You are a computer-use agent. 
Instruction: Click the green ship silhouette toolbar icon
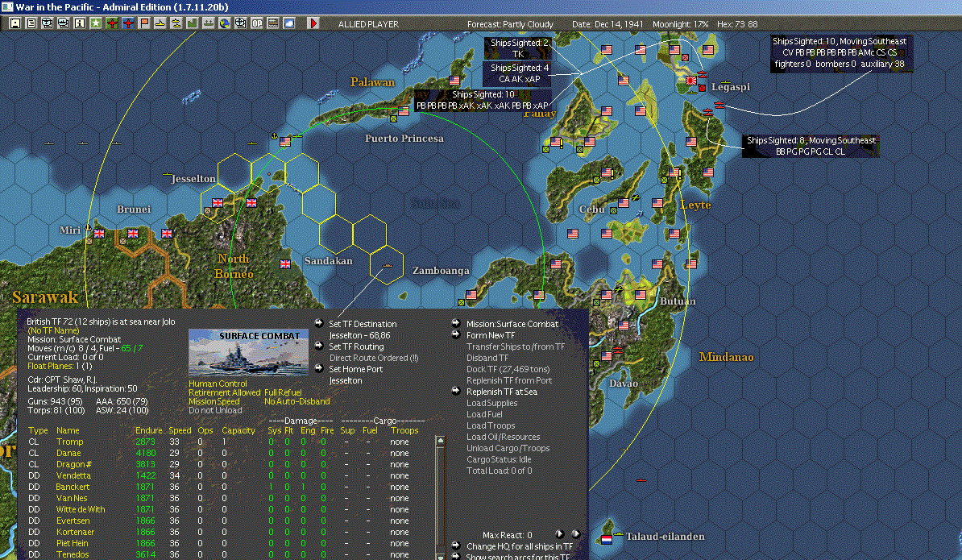[209, 23]
